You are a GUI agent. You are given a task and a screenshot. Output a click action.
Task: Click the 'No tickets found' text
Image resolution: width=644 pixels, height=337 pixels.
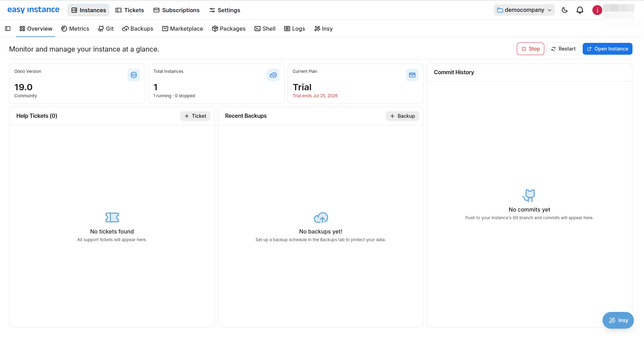[112, 231]
